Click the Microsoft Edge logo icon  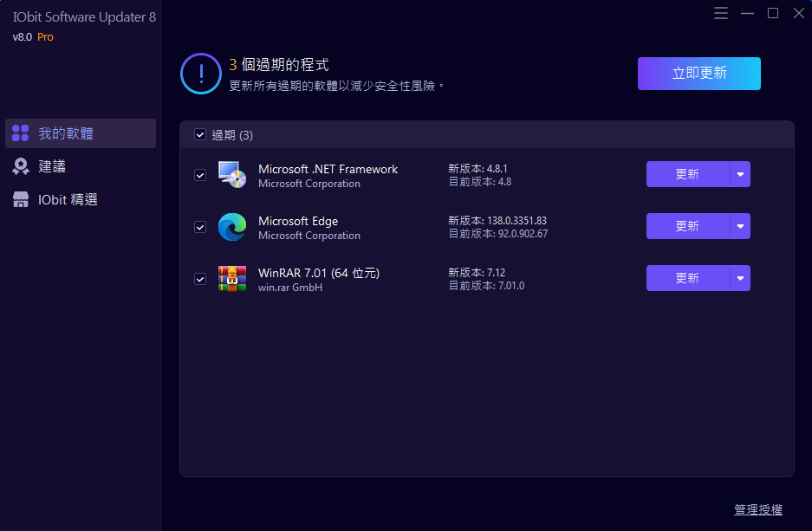pos(232,227)
